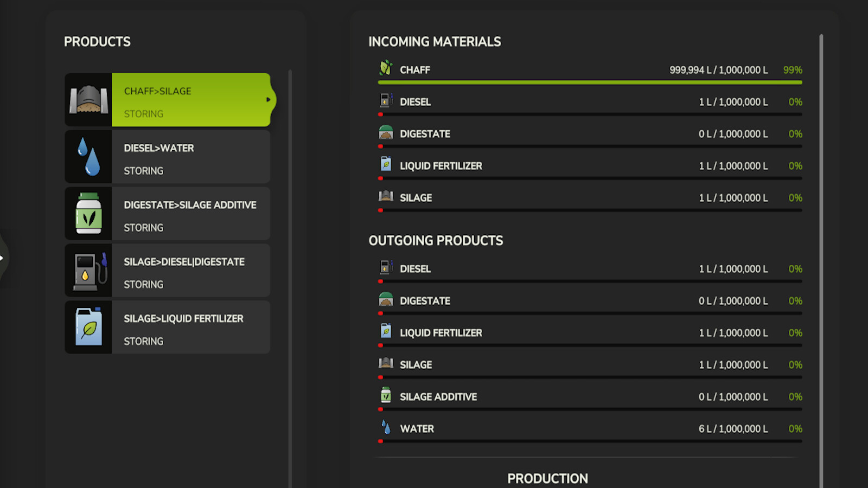Screen dimensions: 868x488
Task: Open the Silage>Diesel|Digestate production entry
Action: coord(190,271)
